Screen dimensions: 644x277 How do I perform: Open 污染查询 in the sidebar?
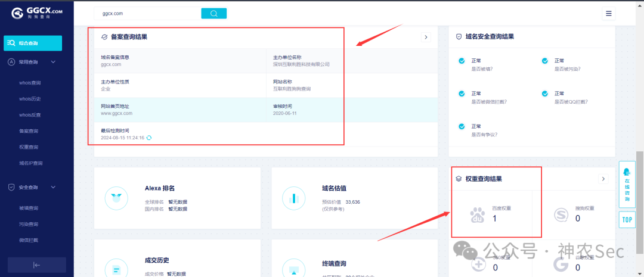point(29,224)
